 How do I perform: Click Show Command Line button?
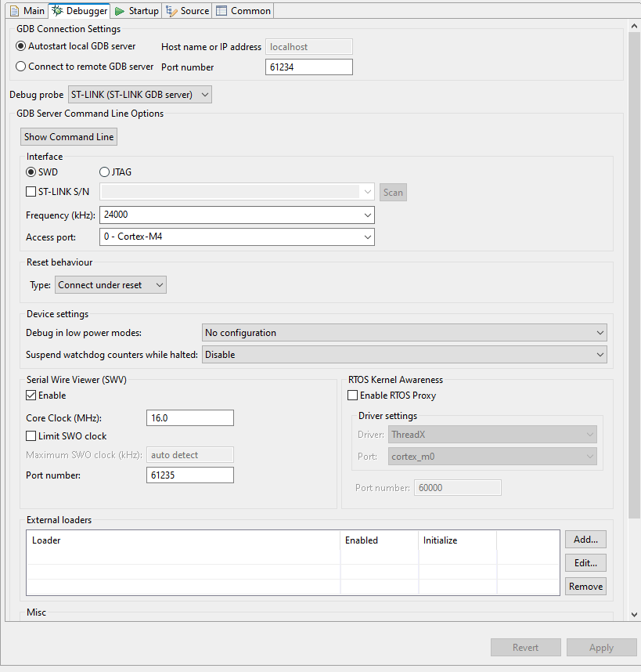tap(69, 137)
